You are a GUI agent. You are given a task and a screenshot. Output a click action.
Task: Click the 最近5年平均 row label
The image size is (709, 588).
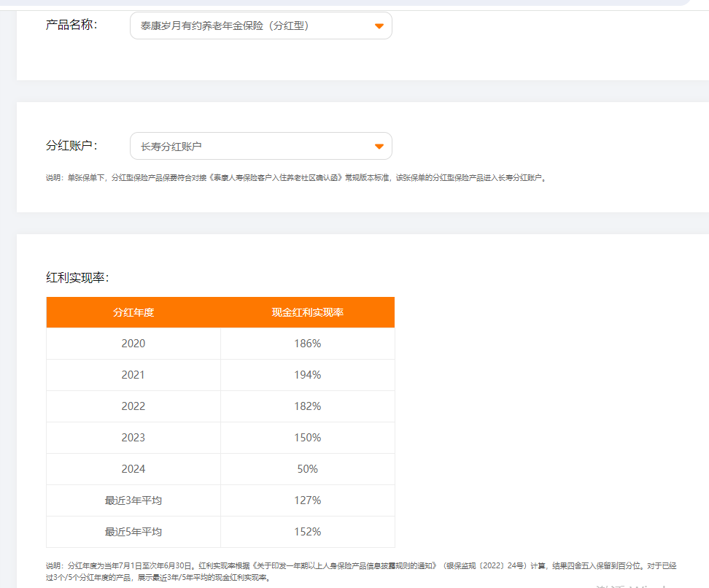(x=133, y=532)
